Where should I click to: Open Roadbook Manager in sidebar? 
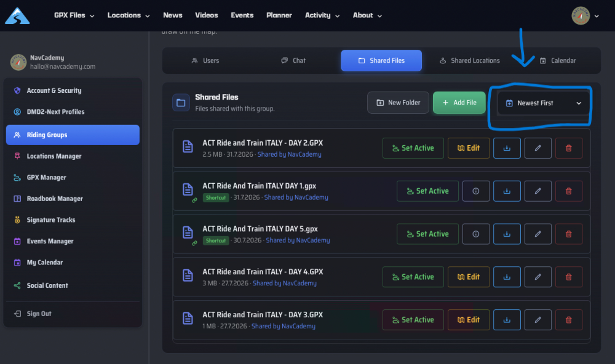point(73,199)
